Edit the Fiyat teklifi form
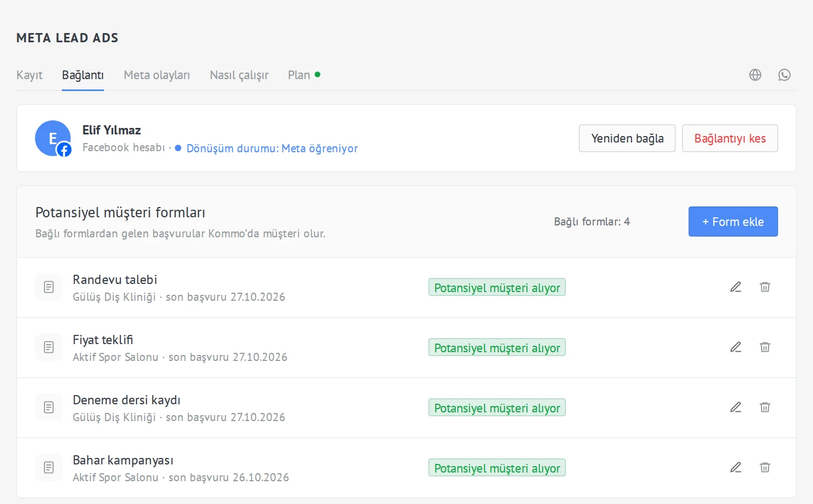 point(735,347)
